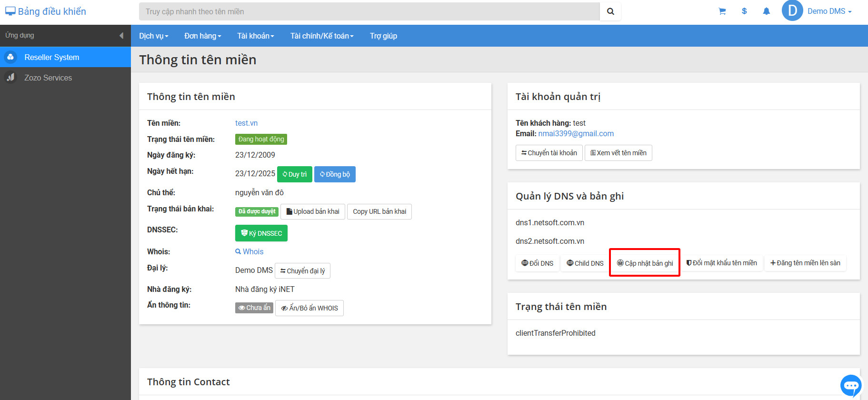This screenshot has width=868, height=400.
Task: Select dns2.netsoft.com.vn text
Action: pos(550,241)
